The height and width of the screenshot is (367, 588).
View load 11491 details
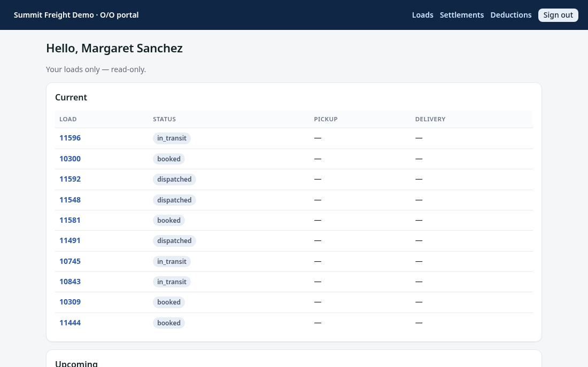pos(70,241)
